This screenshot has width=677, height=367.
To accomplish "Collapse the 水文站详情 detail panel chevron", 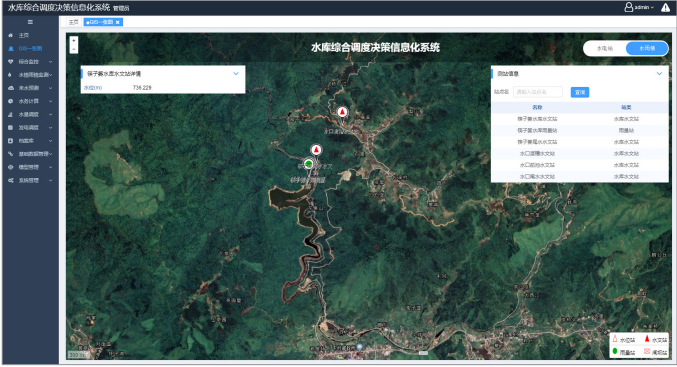I will 236,74.
